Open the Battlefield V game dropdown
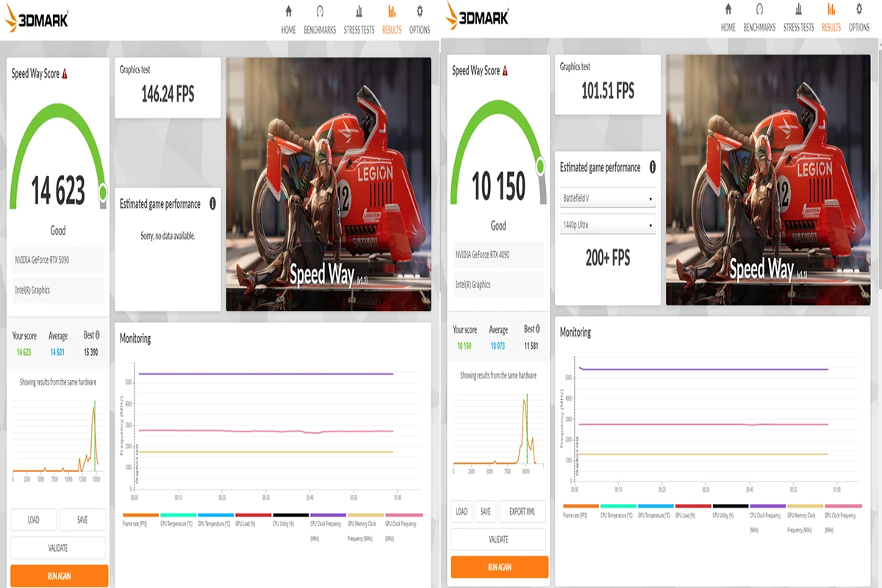This screenshot has width=882, height=588. click(608, 198)
